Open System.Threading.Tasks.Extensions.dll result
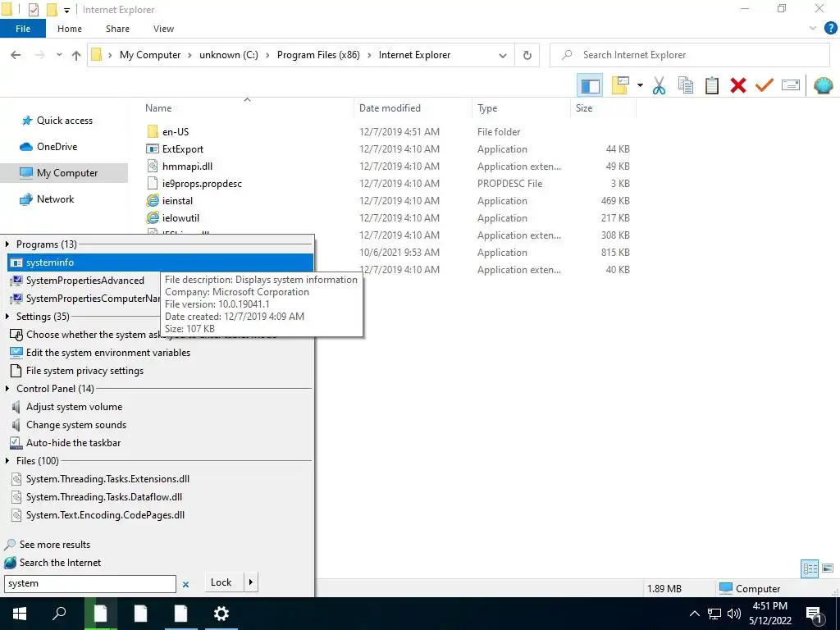This screenshot has width=840, height=630. (107, 479)
